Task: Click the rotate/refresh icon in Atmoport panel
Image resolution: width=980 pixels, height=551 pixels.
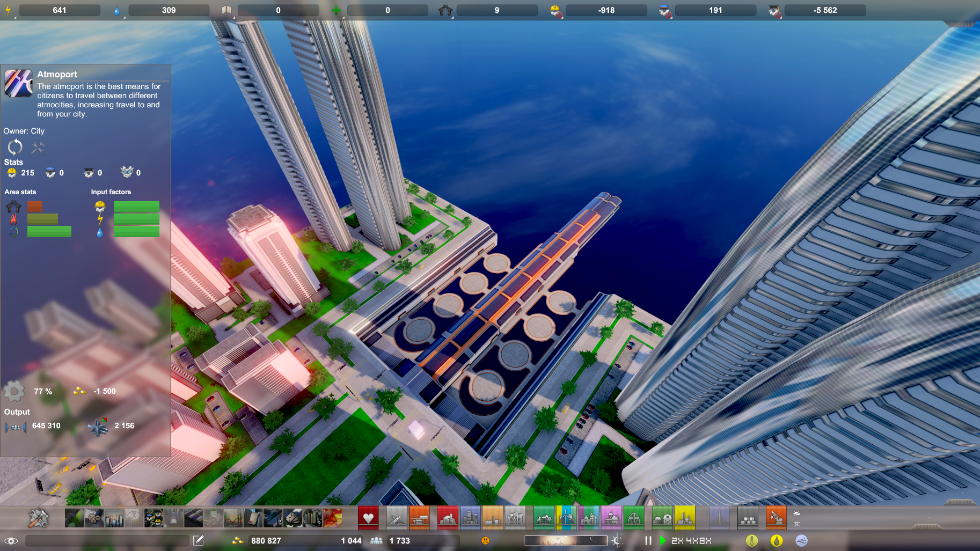Action: click(x=15, y=146)
